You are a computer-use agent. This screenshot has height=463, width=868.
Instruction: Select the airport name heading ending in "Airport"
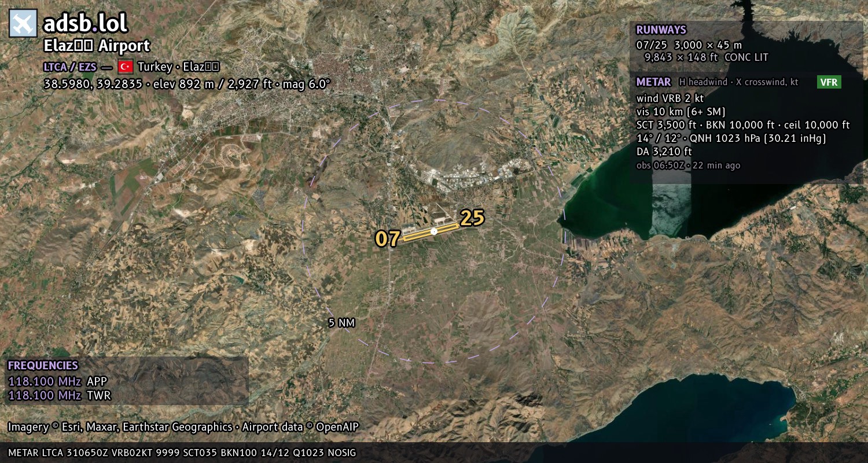(97, 46)
